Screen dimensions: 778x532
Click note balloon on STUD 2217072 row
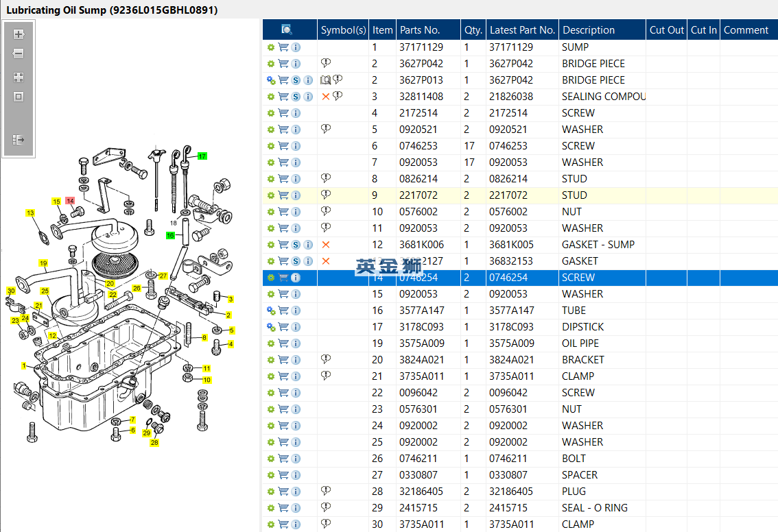click(326, 194)
